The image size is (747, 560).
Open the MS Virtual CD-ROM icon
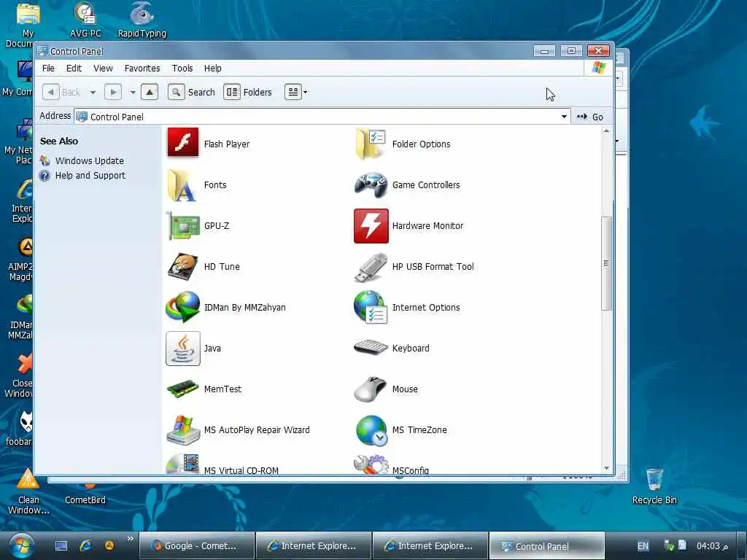[183, 464]
